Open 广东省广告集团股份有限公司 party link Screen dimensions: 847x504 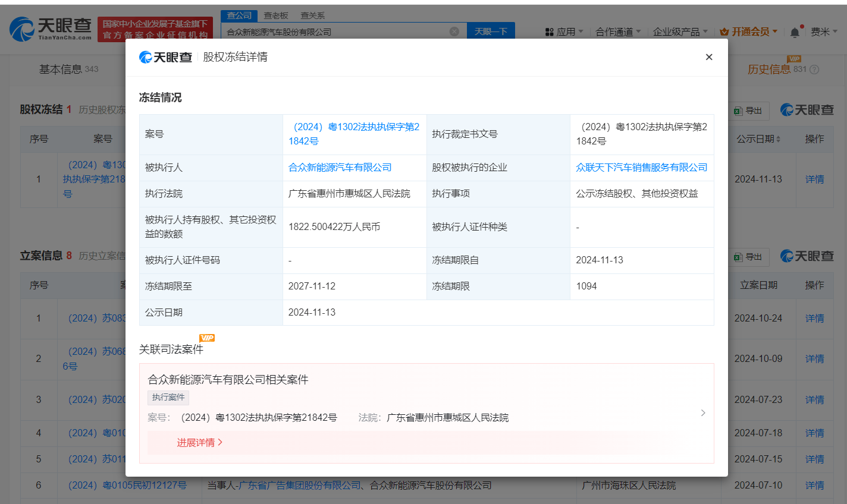point(299,486)
